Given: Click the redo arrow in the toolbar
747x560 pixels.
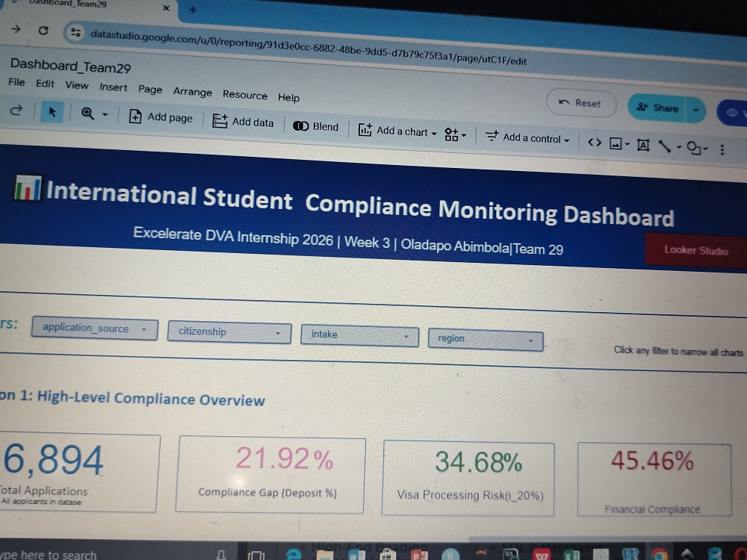Looking at the screenshot, I should click(16, 111).
